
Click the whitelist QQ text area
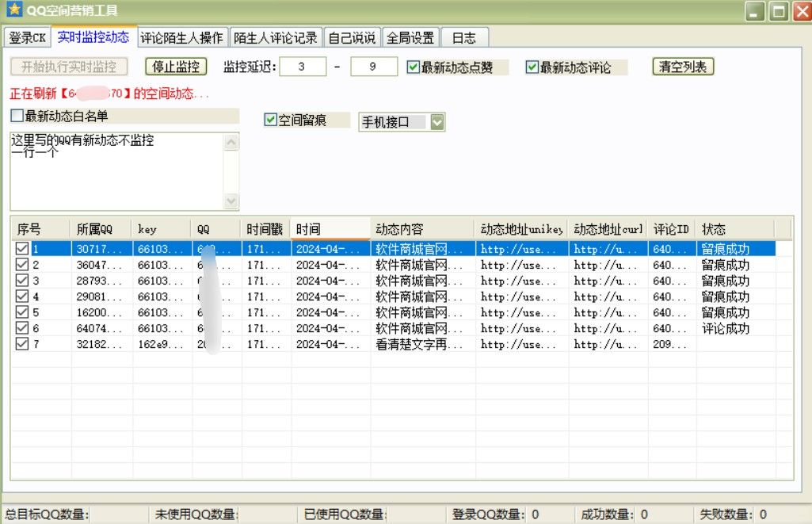(117, 171)
